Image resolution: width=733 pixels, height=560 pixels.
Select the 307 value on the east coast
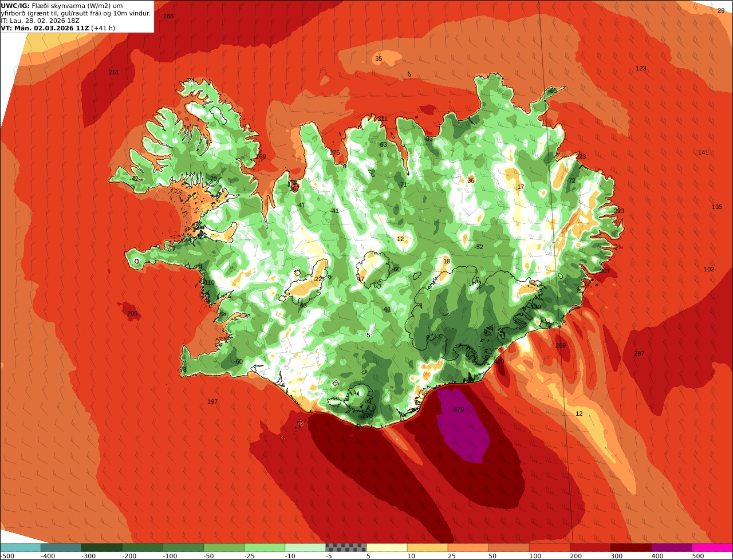605,271
